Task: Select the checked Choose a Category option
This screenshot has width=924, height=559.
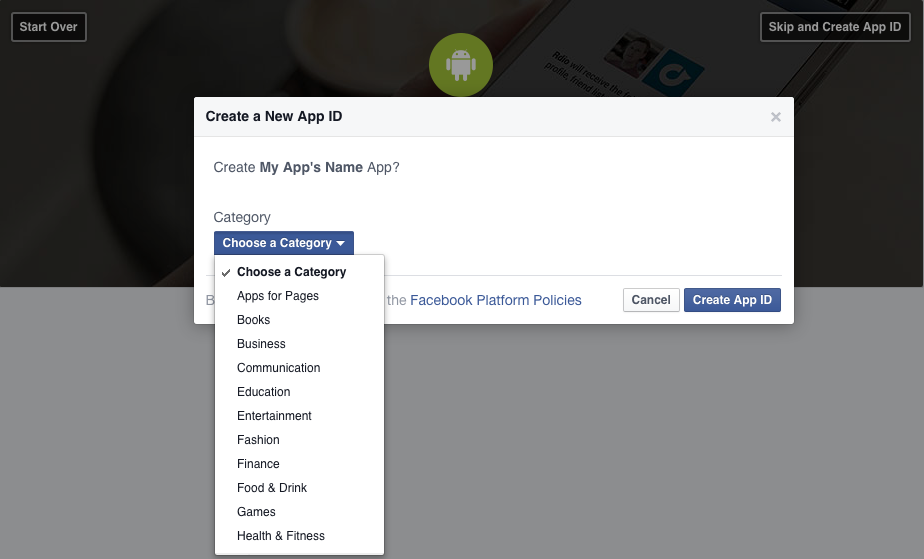Action: (x=291, y=272)
